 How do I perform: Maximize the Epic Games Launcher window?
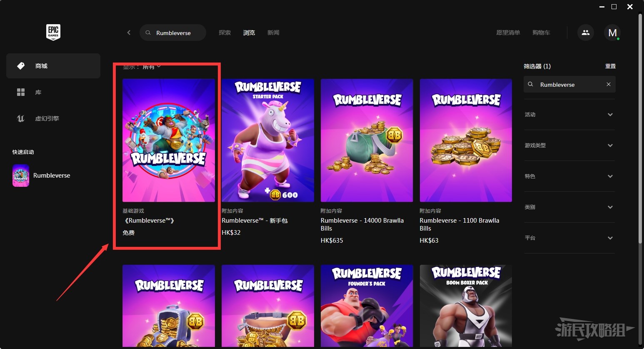[614, 7]
